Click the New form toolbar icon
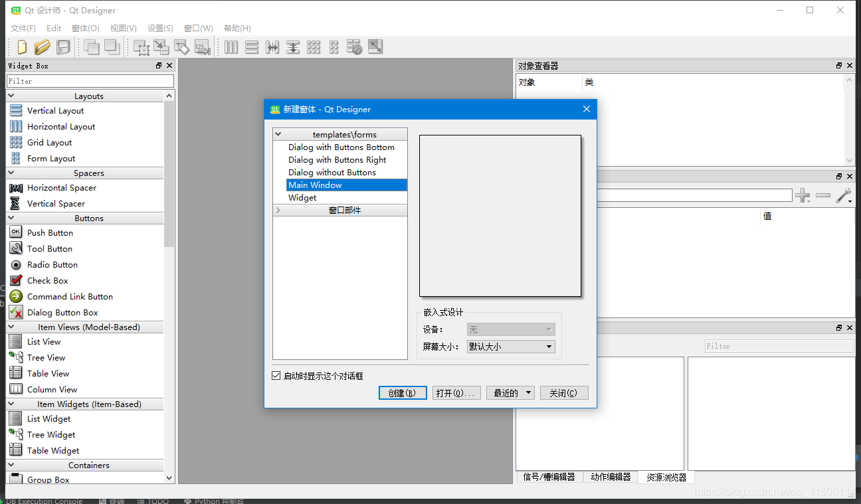861x504 pixels. click(x=22, y=47)
